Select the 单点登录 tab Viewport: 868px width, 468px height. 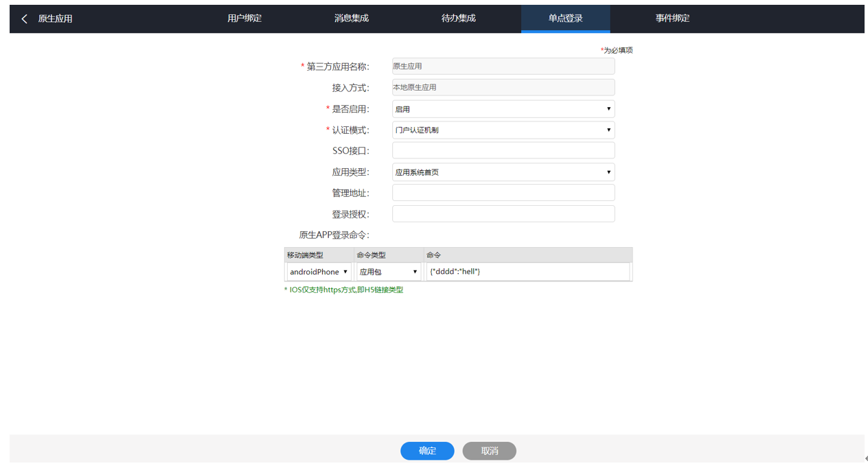pos(565,19)
